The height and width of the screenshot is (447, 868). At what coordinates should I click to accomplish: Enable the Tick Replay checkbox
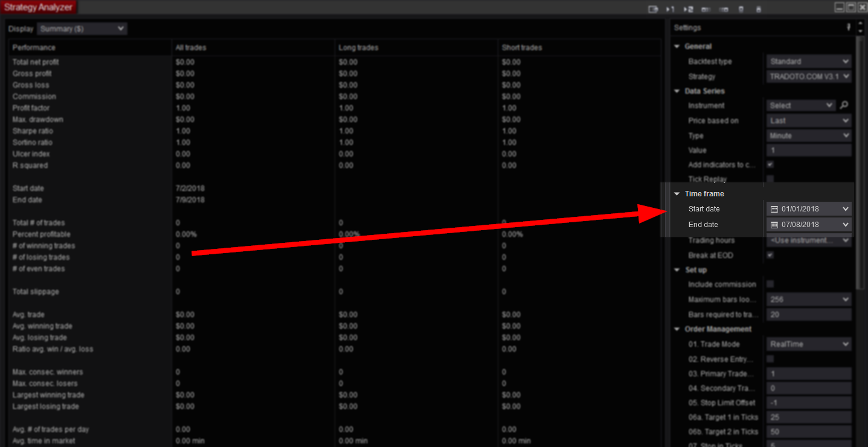click(770, 179)
